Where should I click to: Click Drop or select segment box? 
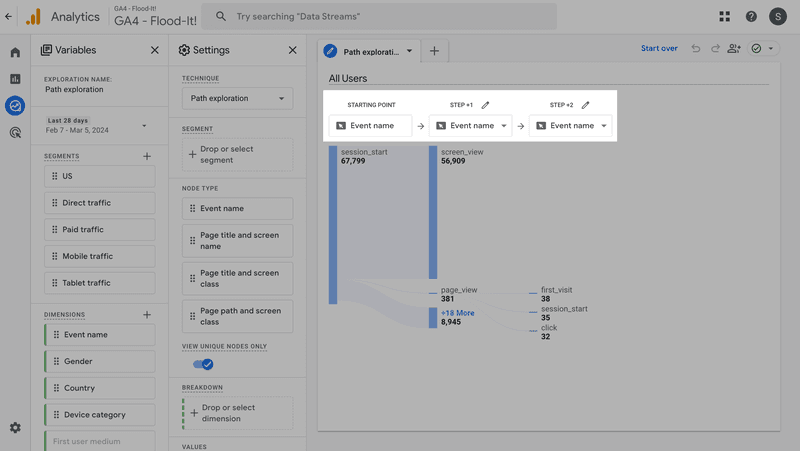(x=237, y=155)
